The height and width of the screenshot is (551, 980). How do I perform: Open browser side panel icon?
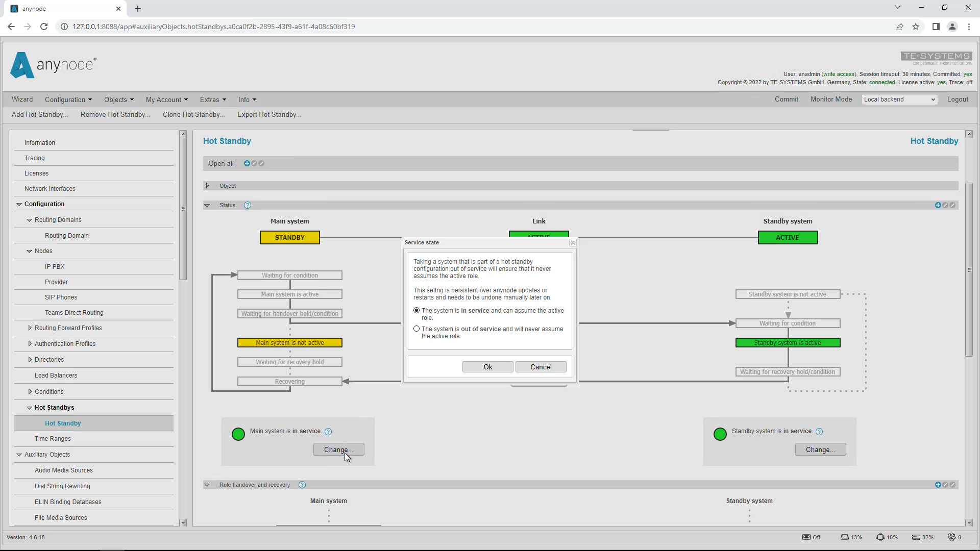pos(936,27)
